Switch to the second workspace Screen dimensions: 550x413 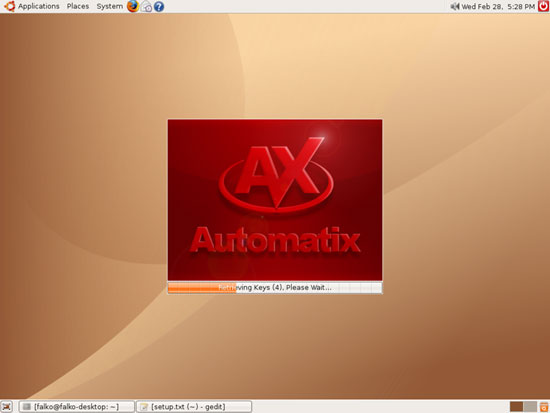530,407
